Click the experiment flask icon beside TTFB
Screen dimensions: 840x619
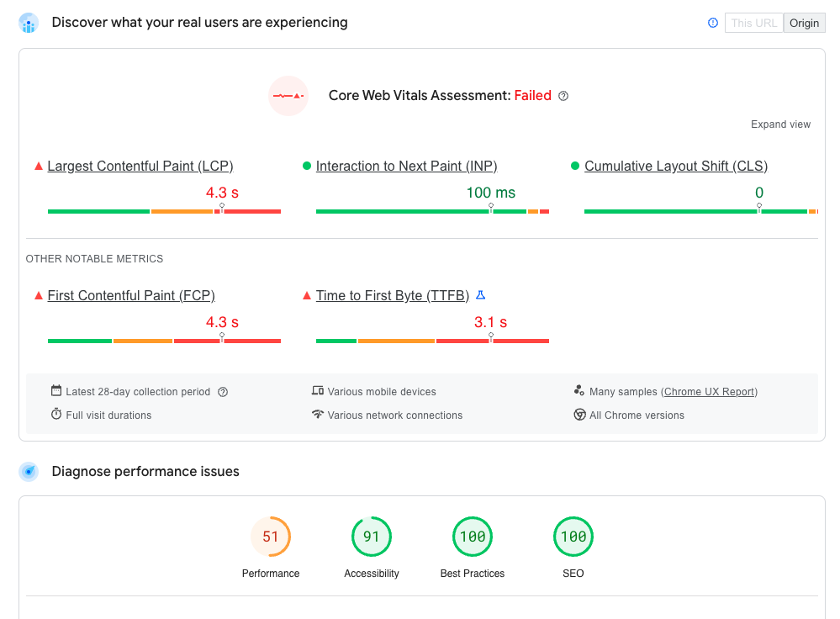[x=480, y=295]
